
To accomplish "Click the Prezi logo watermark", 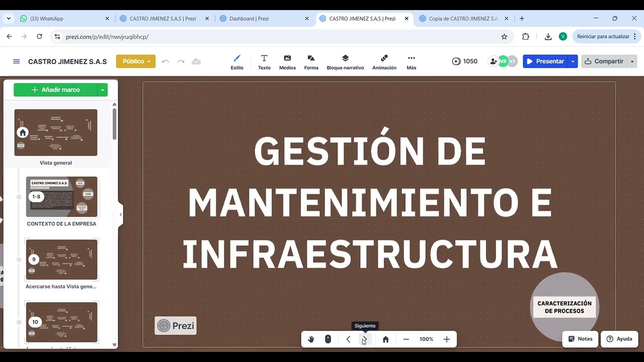I will [176, 326].
